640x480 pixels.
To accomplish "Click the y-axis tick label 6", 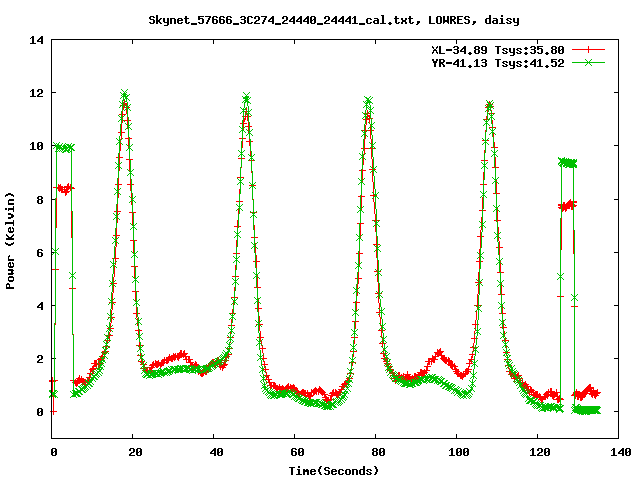I will (40, 253).
